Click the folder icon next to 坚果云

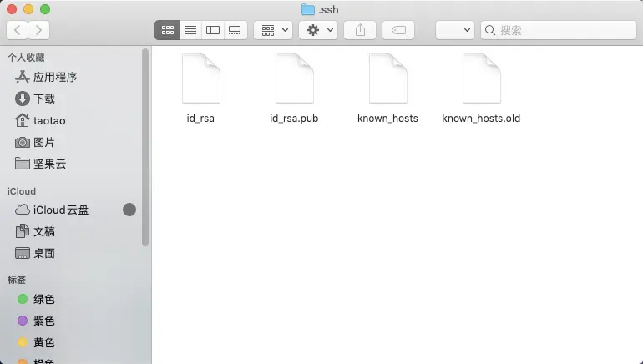point(23,164)
